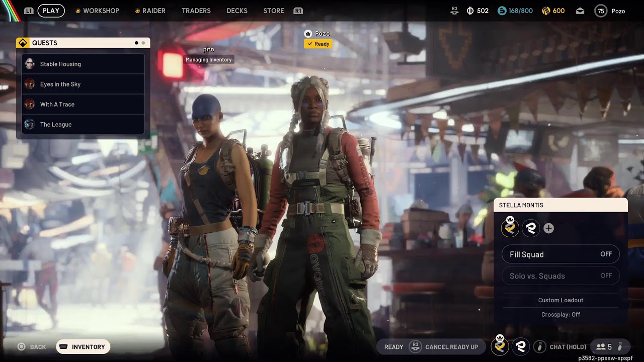644x362 pixels.
Task: Click the gold coin icon beside 600
Action: (546, 11)
